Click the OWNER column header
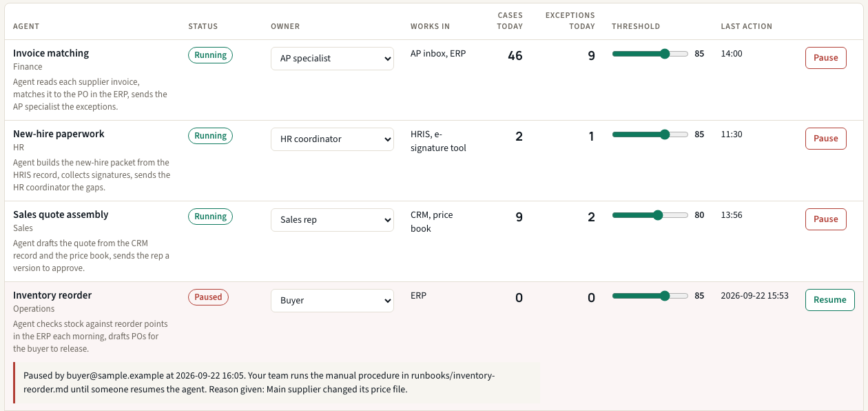Viewport: 868px width, 411px height. [285, 26]
